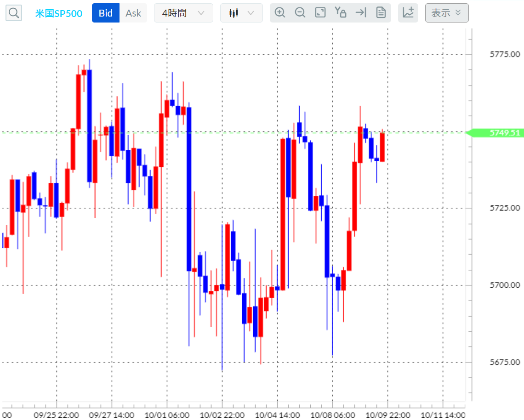Click the 10/01 06:00 time axis label
Viewport: 524px width, 420px height.
167,415
